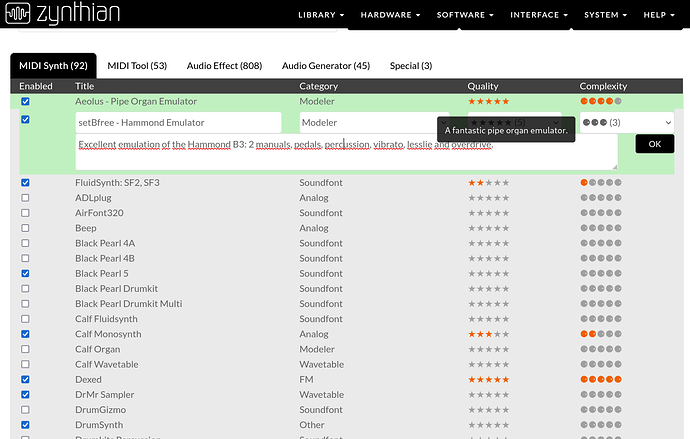Click the ADLplug star rating
The width and height of the screenshot is (690, 439).
[x=488, y=198]
